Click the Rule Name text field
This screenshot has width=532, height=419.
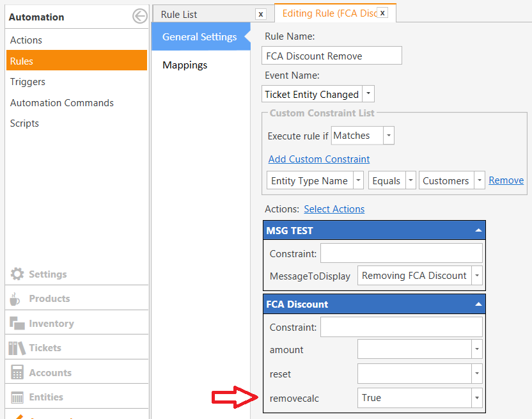pos(331,56)
